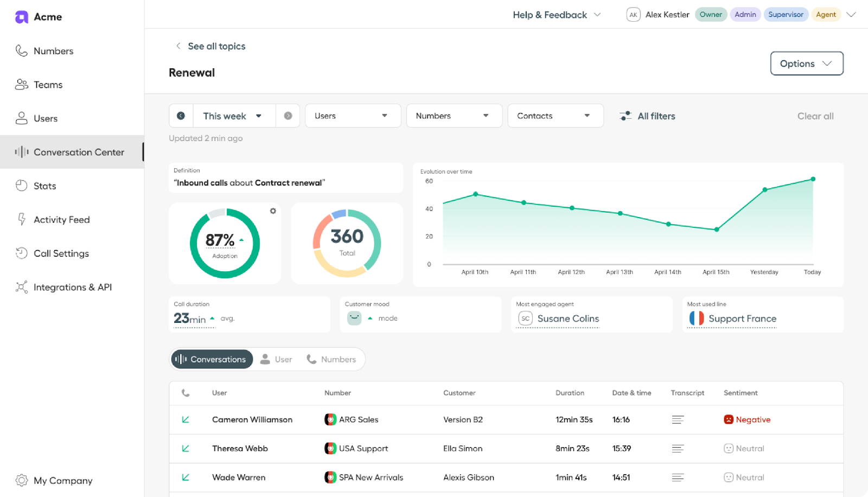Open the Activity Feed

click(61, 219)
